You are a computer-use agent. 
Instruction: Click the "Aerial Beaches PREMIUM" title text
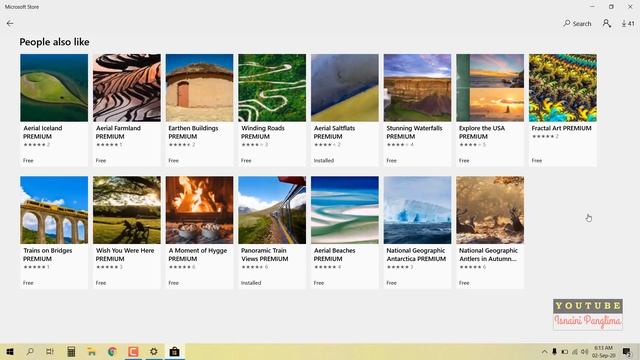click(334, 255)
